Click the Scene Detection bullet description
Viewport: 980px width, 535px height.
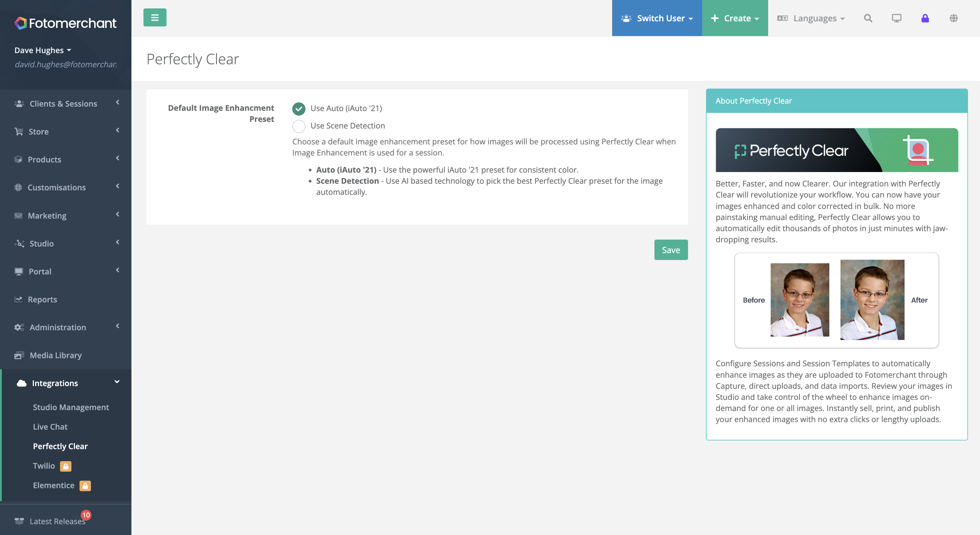[x=489, y=186]
